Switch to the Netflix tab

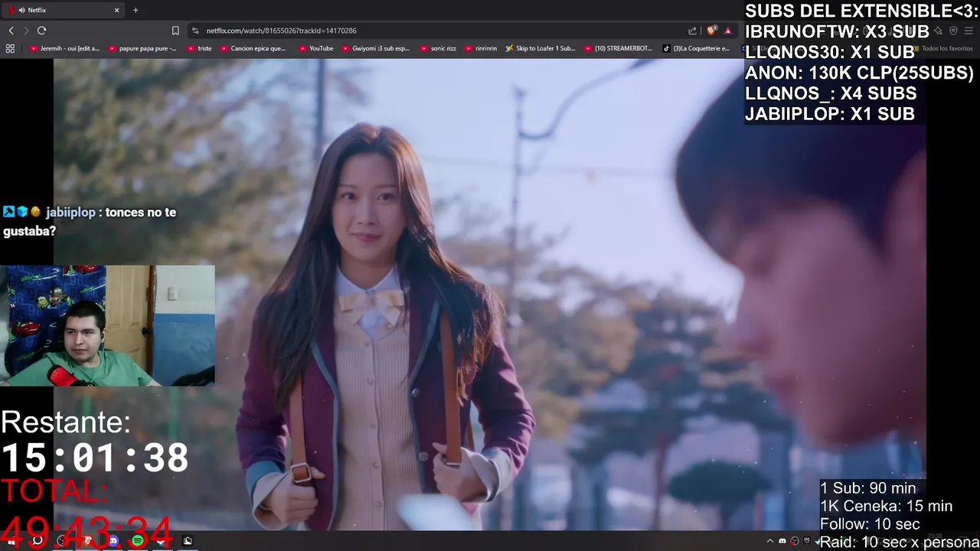64,10
